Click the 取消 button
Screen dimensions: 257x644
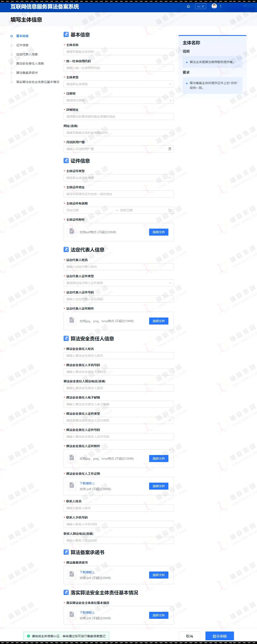189,636
